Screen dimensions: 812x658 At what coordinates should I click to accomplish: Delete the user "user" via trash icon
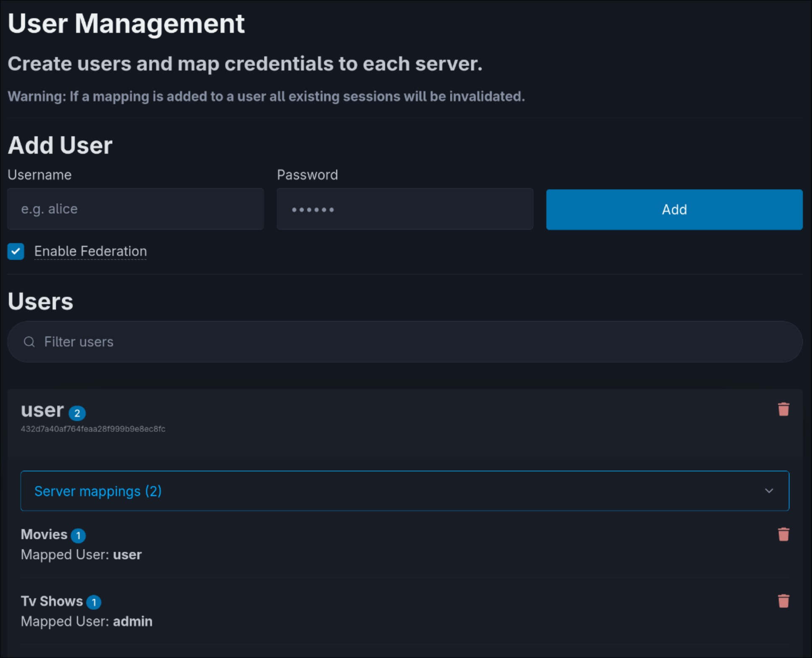[x=783, y=409]
